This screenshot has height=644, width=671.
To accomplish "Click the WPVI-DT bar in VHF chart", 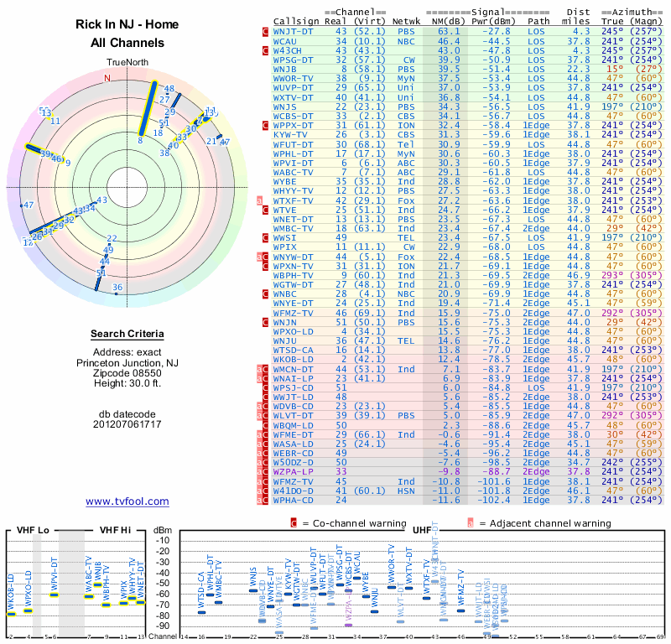I will pyautogui.click(x=54, y=595).
